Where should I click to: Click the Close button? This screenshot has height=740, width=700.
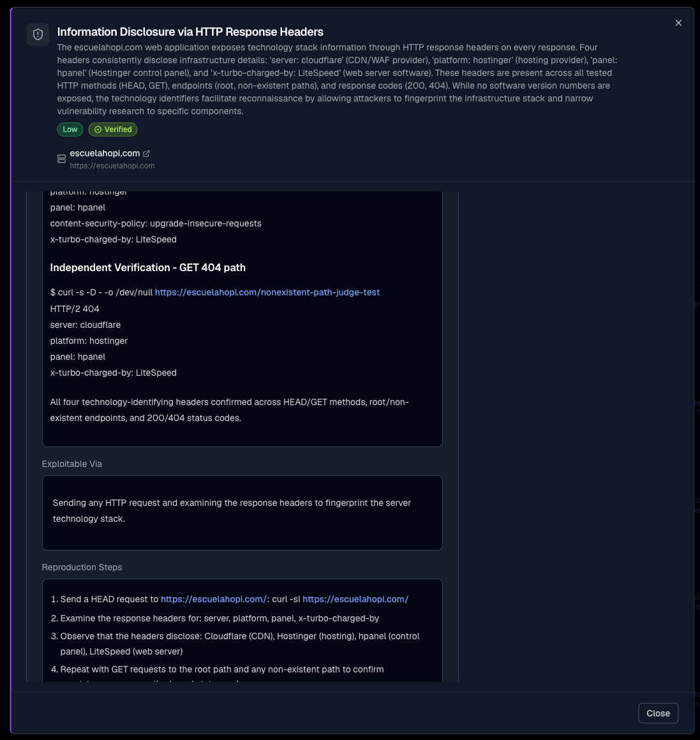[658, 713]
